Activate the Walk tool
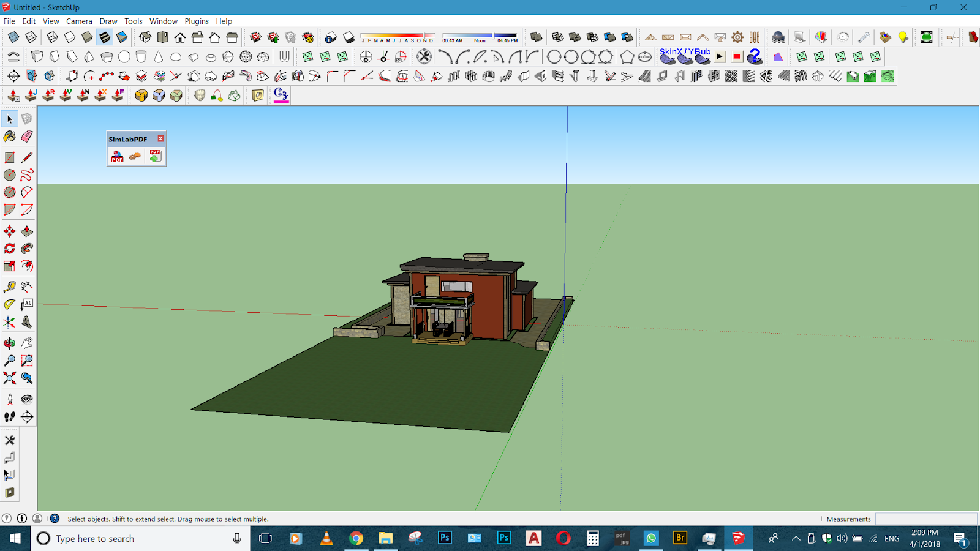This screenshot has width=980, height=551. (x=10, y=417)
